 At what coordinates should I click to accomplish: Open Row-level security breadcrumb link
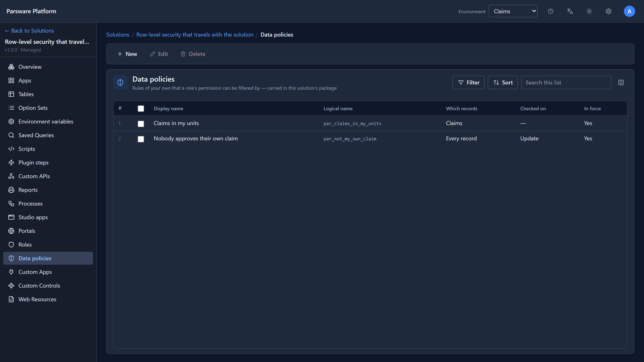(x=195, y=34)
